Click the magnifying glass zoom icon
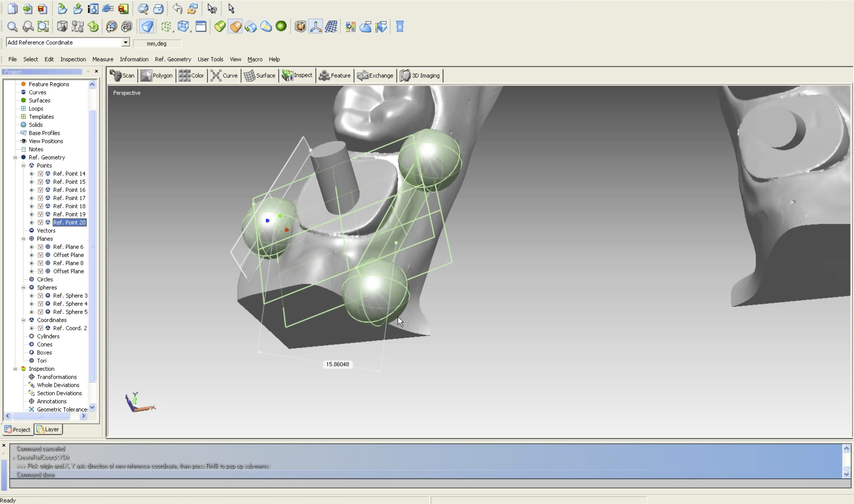Viewport: 854px width, 504px height. pyautogui.click(x=12, y=27)
